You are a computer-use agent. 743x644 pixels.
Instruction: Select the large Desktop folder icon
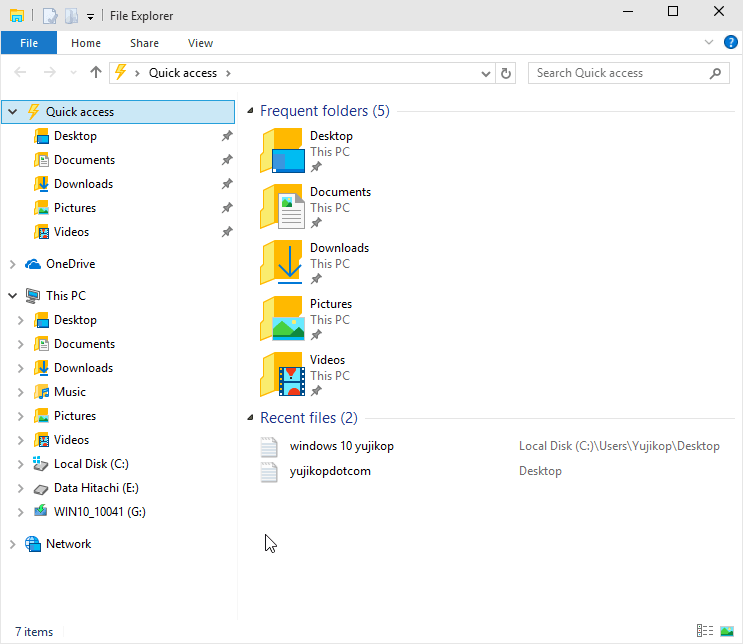click(x=282, y=151)
